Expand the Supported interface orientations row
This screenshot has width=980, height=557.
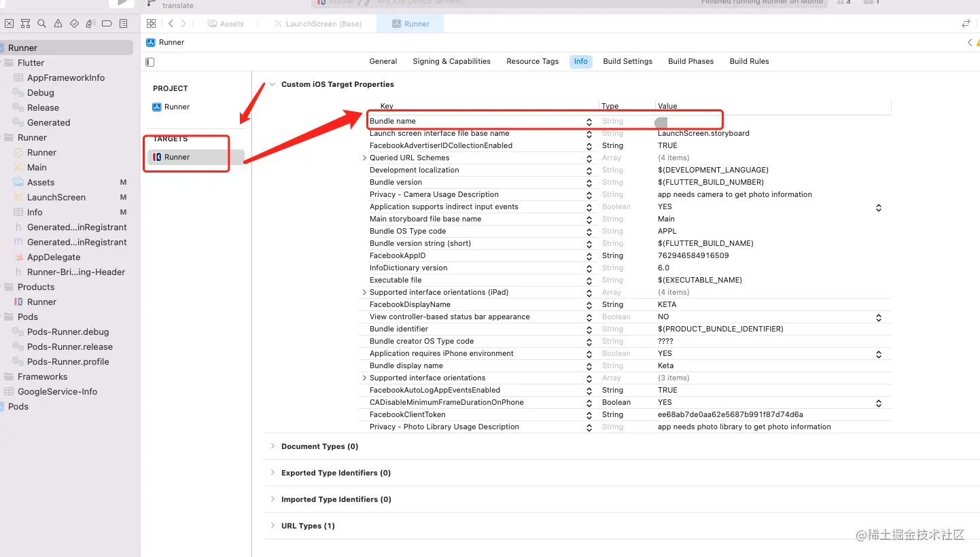click(364, 378)
